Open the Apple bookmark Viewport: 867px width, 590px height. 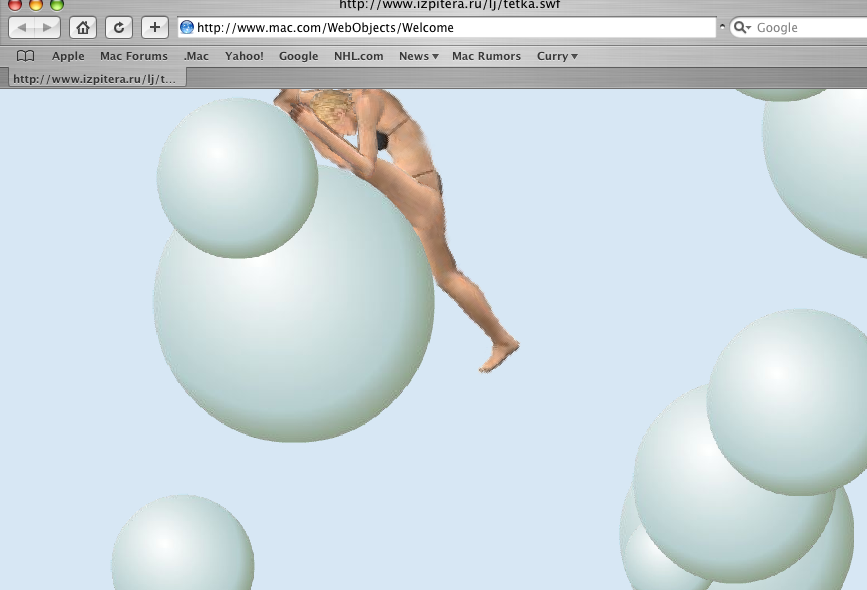(x=68, y=56)
